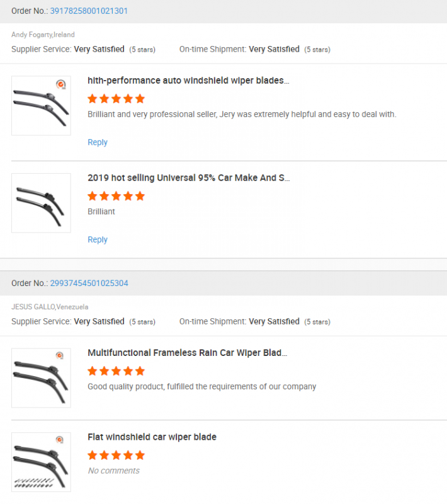Click the star rating under hith-performance wiper blades
Viewport: 447px width, 504px height.
click(116, 99)
